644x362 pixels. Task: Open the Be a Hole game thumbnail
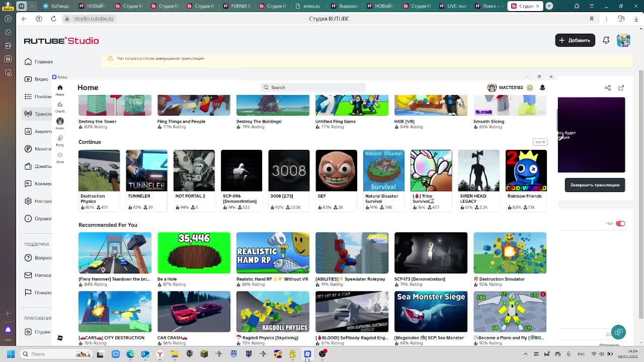tap(194, 253)
